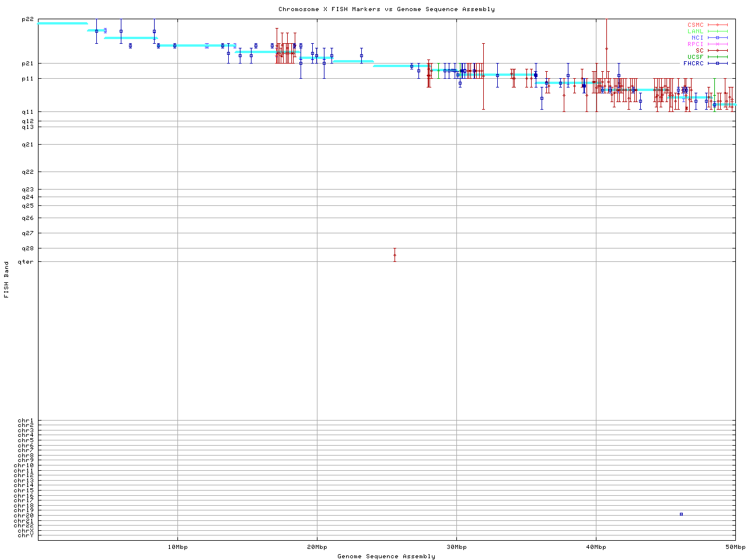This screenshot has height=560, width=747.
Task: Select the vertical FISH Band axis title
Action: pyautogui.click(x=7, y=279)
